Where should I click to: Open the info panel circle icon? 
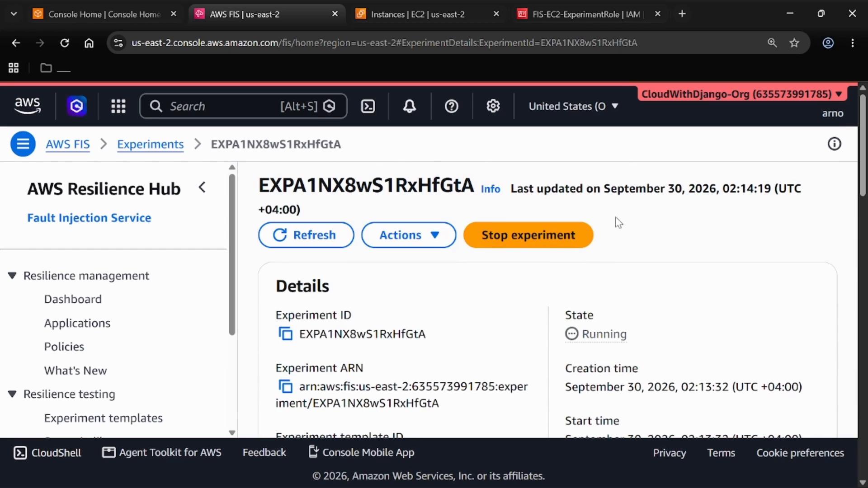[x=835, y=144]
